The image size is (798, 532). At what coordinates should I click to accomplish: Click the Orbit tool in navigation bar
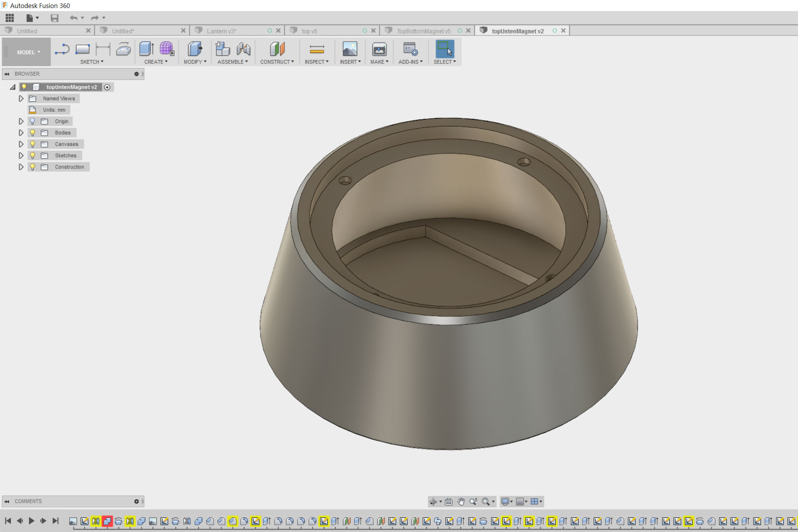point(433,502)
